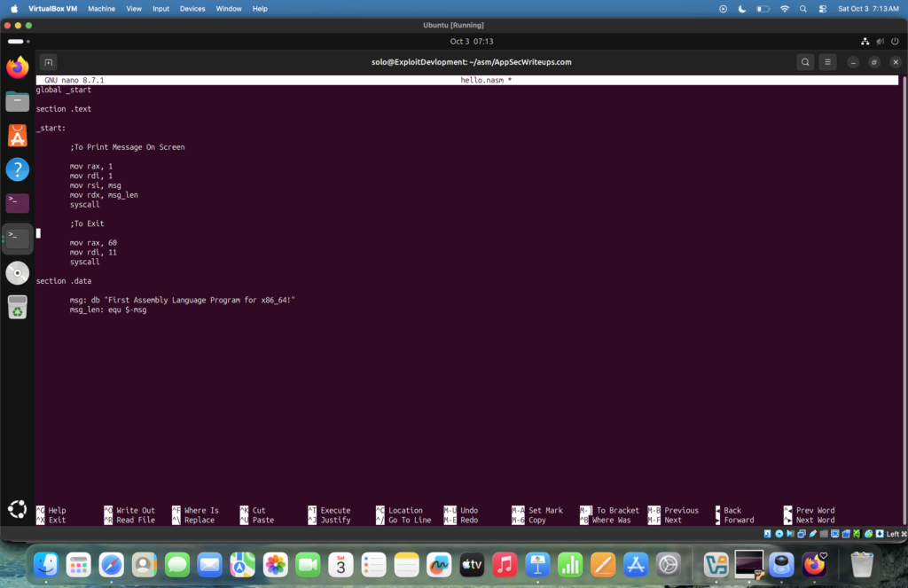Open the optical disc icon in Ubuntu dock
Image resolution: width=908 pixels, height=588 pixels.
click(18, 273)
